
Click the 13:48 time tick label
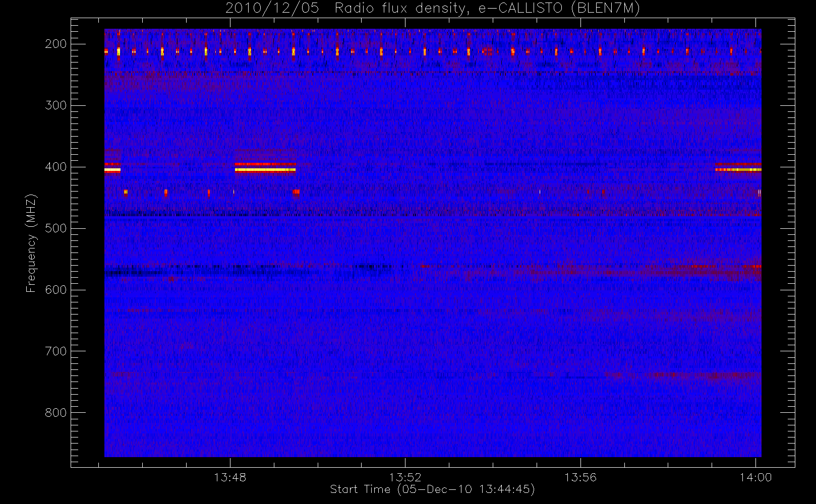coord(230,477)
